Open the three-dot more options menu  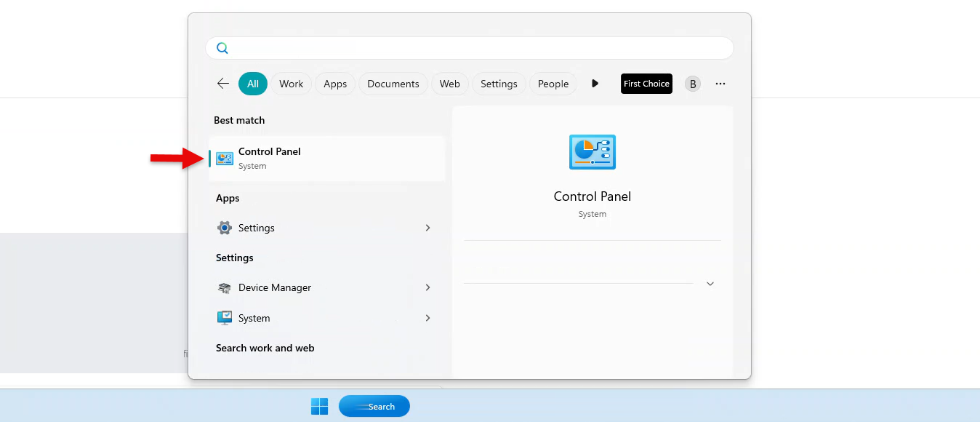point(720,84)
